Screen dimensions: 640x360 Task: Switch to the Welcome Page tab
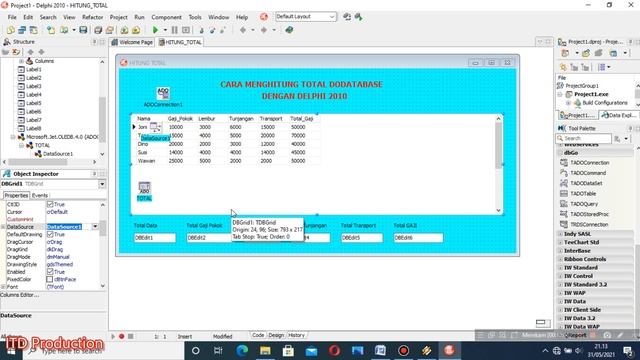(x=132, y=42)
